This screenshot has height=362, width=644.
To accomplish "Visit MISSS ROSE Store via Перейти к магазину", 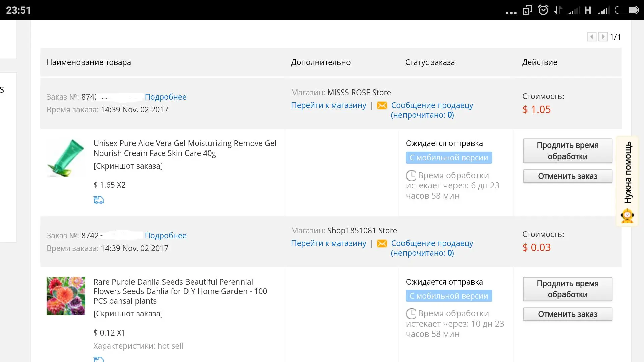I will tap(329, 105).
